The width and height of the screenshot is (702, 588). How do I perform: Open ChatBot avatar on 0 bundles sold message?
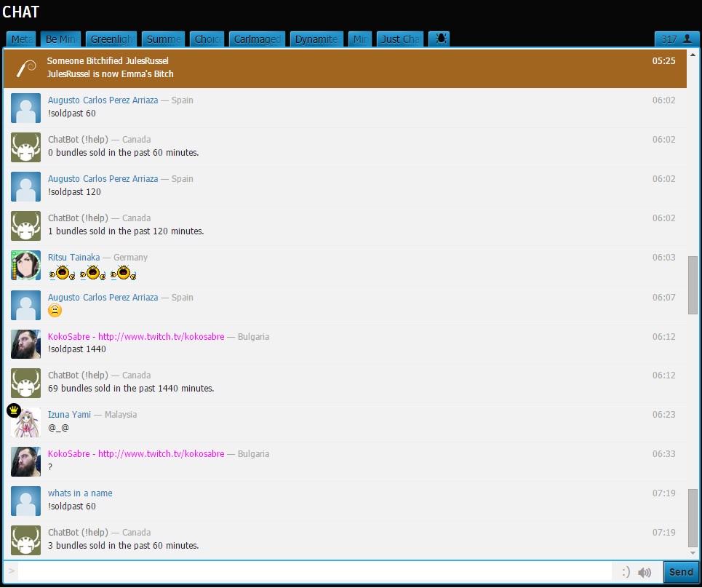tap(25, 147)
